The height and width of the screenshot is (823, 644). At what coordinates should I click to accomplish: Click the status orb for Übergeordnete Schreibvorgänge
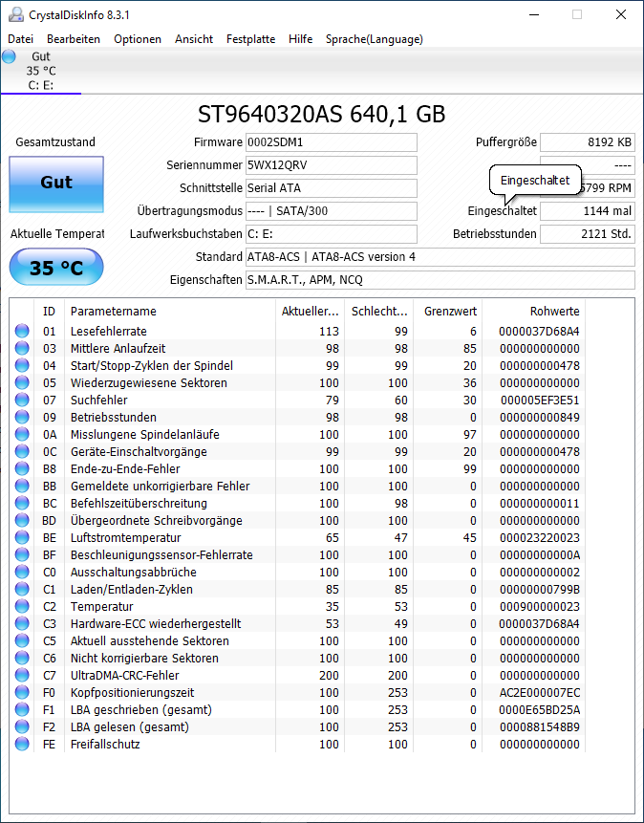22,520
